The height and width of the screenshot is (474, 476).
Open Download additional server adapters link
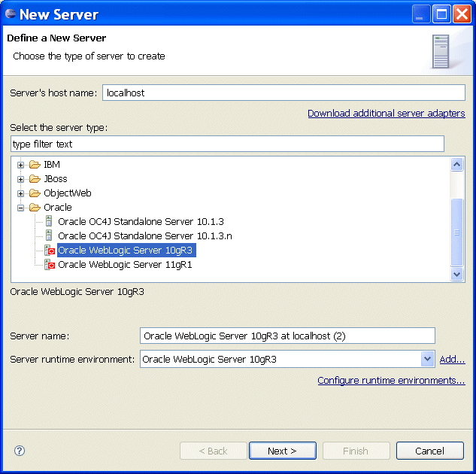pyautogui.click(x=387, y=114)
